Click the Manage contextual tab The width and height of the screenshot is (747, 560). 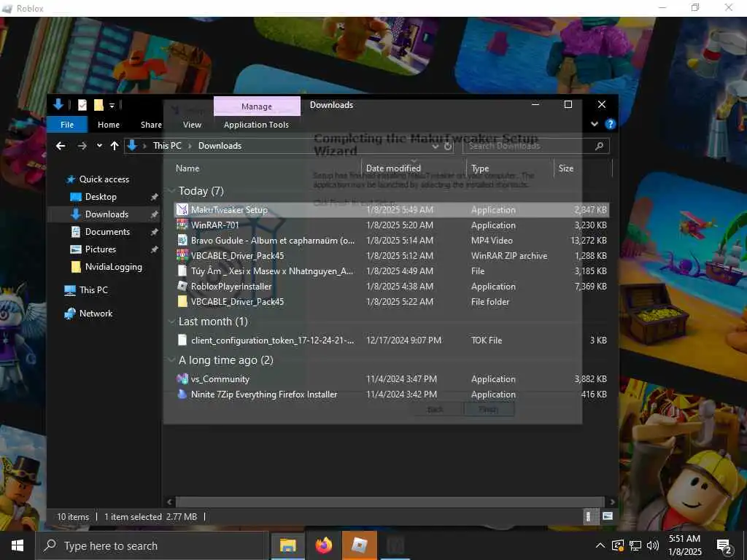pos(257,106)
